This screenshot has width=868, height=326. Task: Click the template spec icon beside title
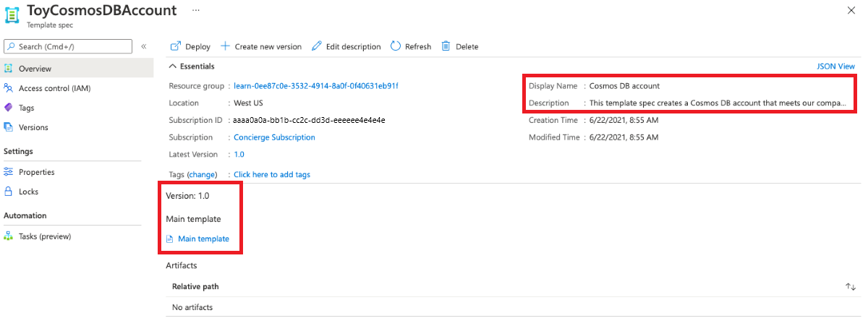12,14
